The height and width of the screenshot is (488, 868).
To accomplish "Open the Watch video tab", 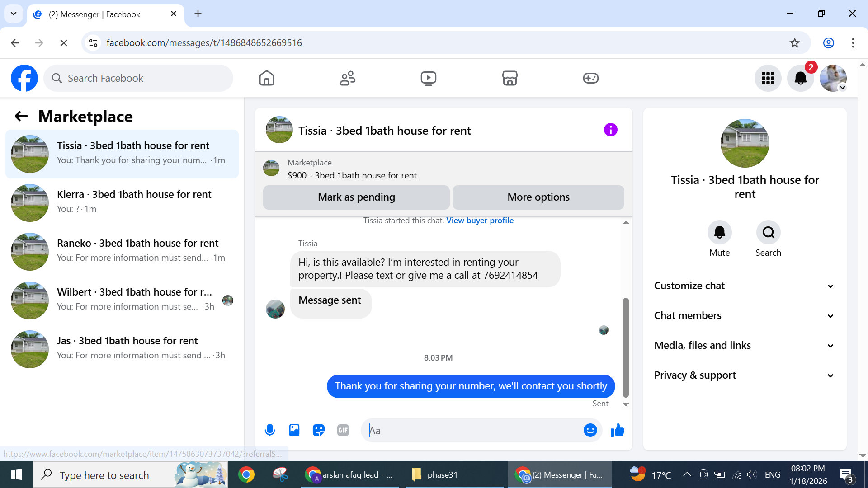I will point(428,78).
